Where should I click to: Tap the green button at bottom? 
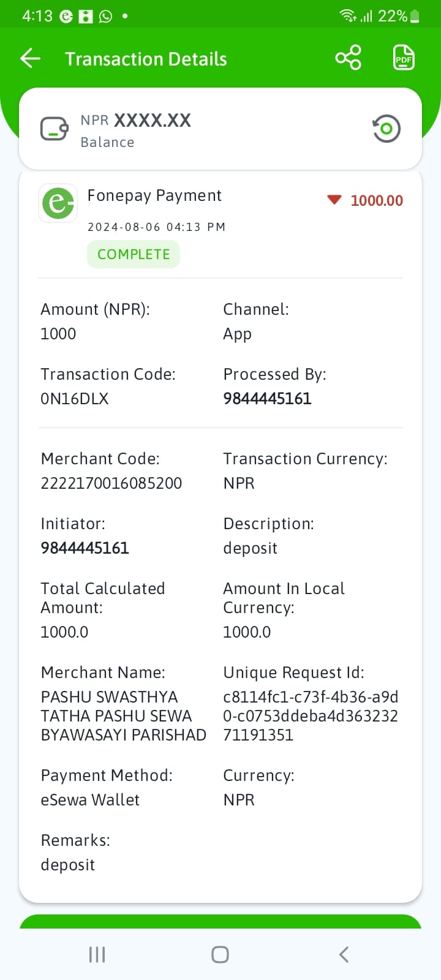point(221,922)
